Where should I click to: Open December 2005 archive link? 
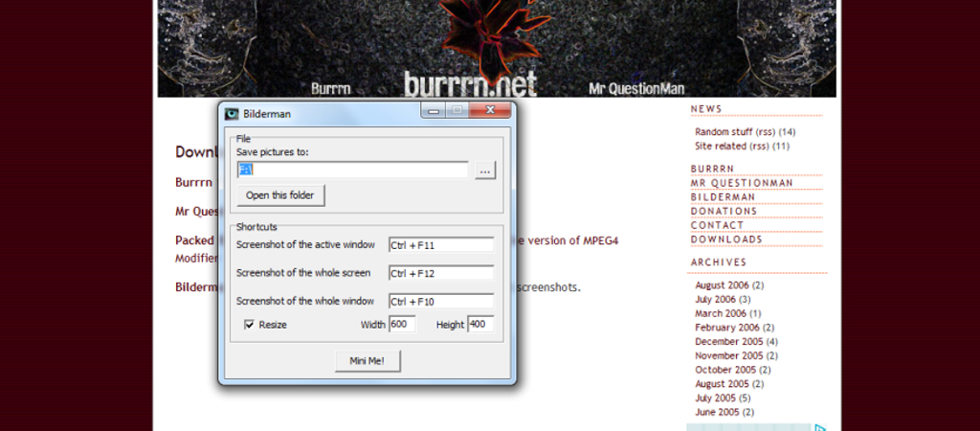pyautogui.click(x=729, y=342)
